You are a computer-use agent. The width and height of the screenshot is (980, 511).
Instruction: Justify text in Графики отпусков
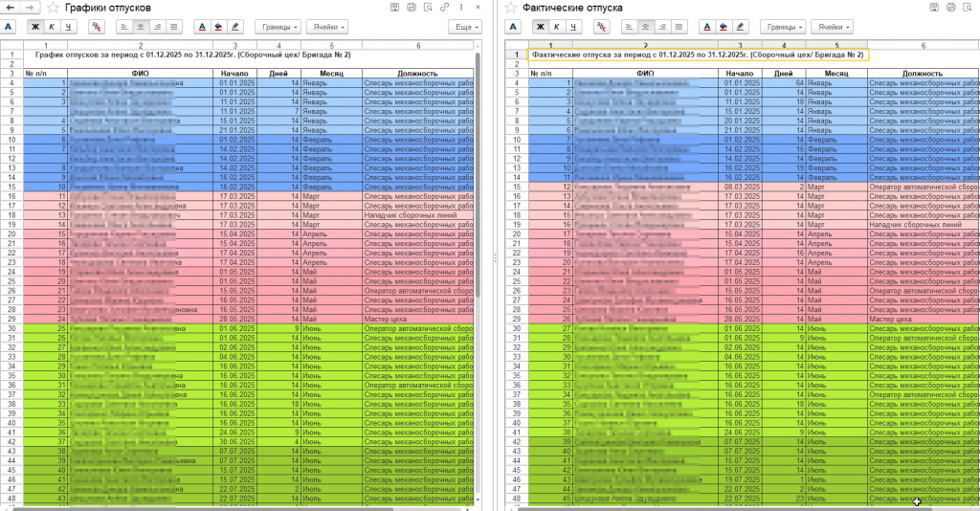(174, 27)
